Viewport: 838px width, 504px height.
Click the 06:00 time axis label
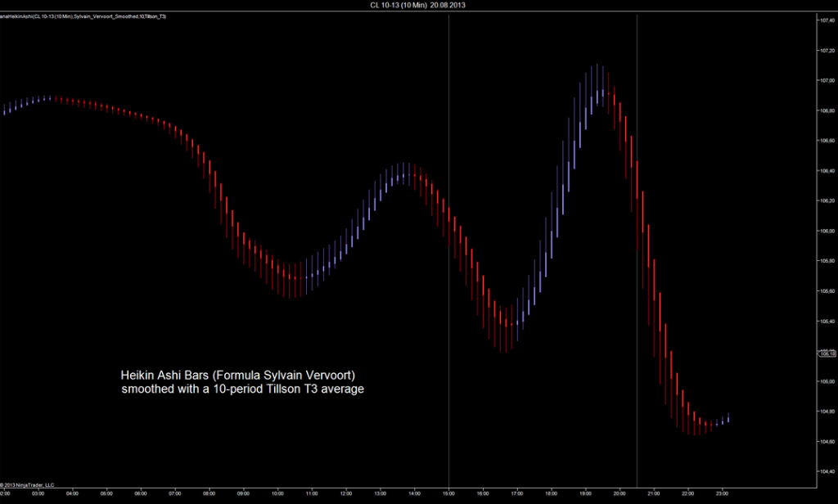coord(141,493)
